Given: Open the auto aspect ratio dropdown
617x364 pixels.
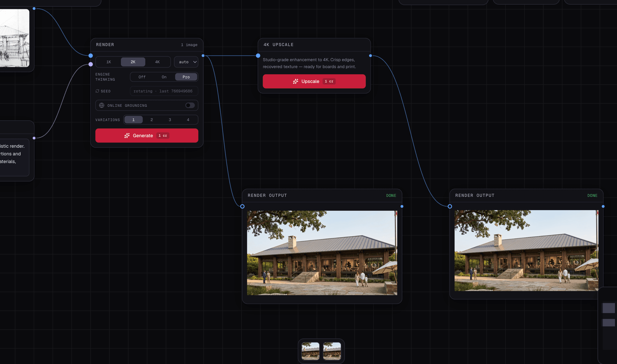Looking at the screenshot, I should (186, 62).
